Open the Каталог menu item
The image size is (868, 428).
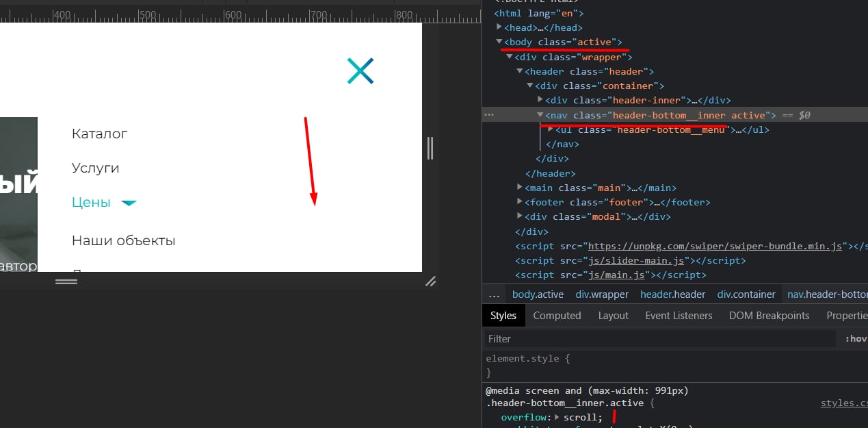click(99, 134)
